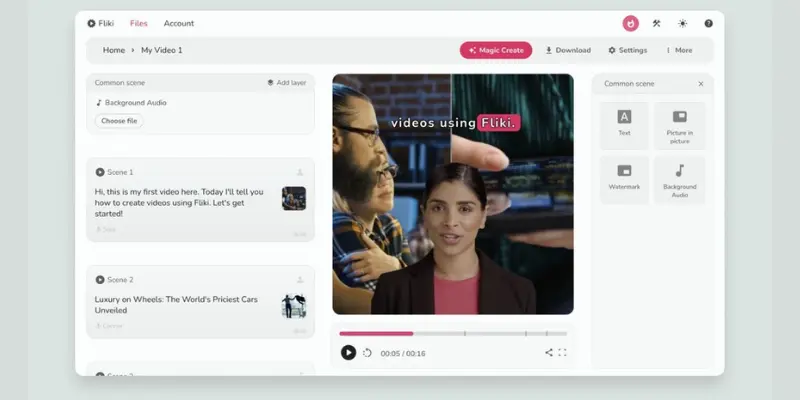Click the Magic Create button
Image resolution: width=800 pixels, height=400 pixels.
pyautogui.click(x=496, y=50)
